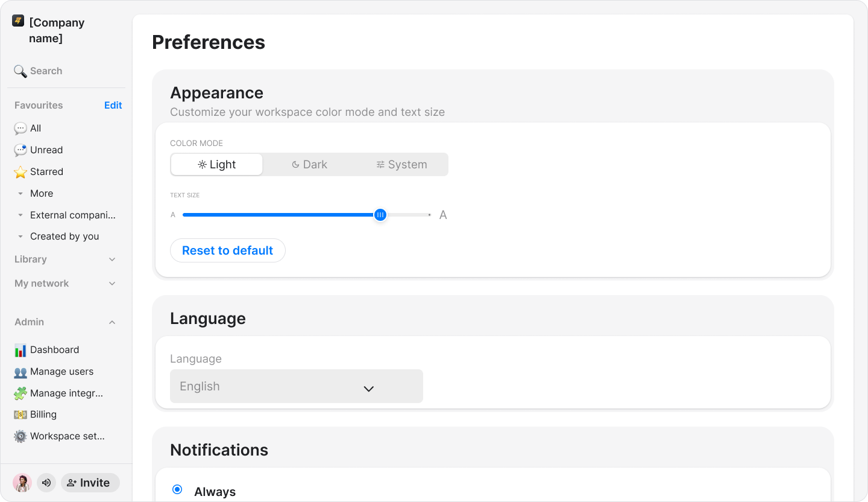Open the Unread messages icon
The height and width of the screenshot is (502, 868).
coord(20,150)
